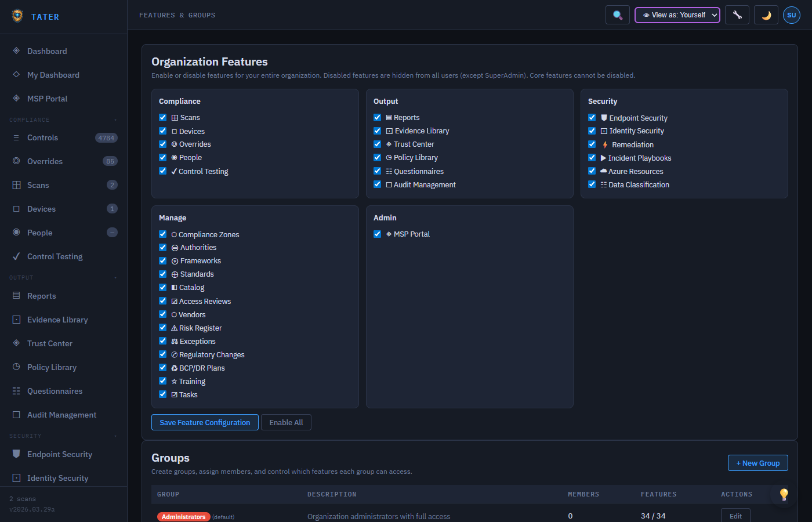The image size is (812, 522).
Task: Click the People sidebar icon
Action: (x=16, y=233)
